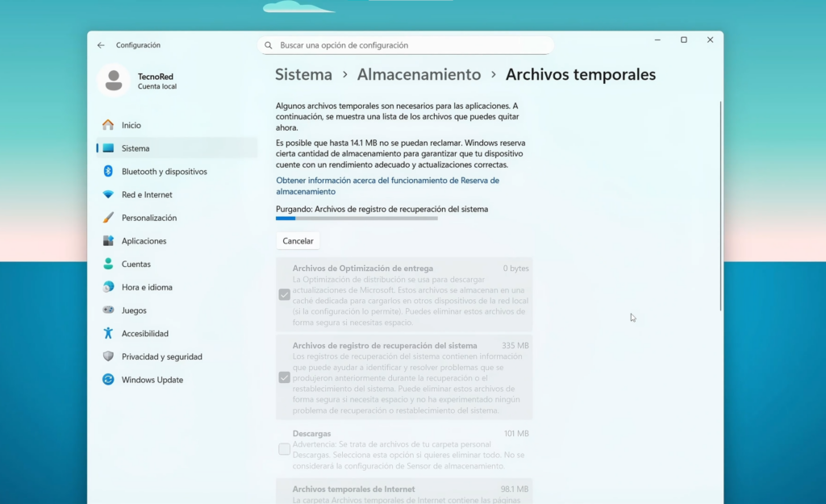The width and height of the screenshot is (826, 504).
Task: Check the Descargas cleanup option
Action: click(284, 448)
